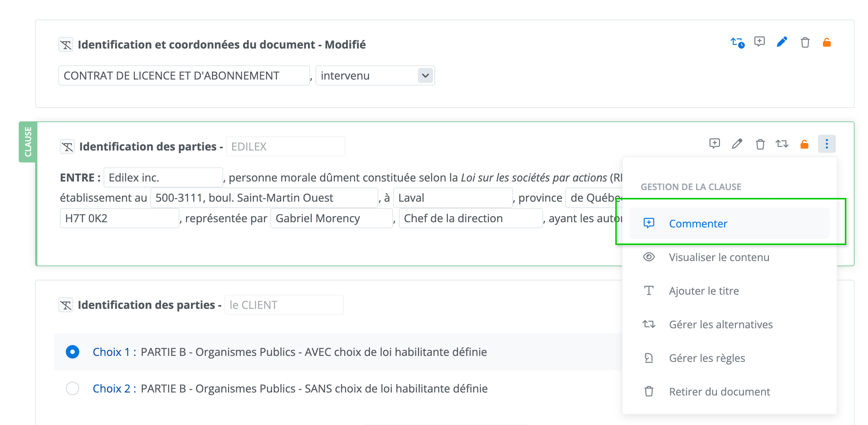Click the orange lock icon in EDILEX clause
Screen dimensions: 868x425
804,144
